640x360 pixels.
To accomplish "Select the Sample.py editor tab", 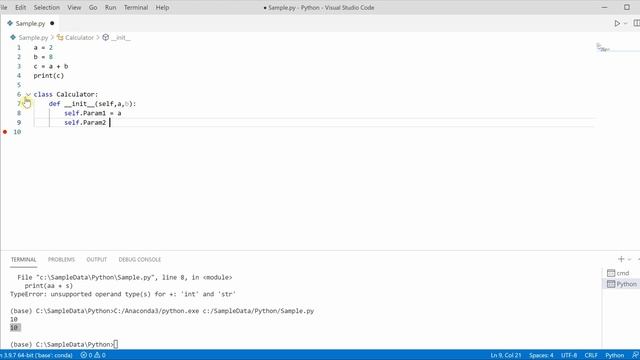I will [x=30, y=24].
